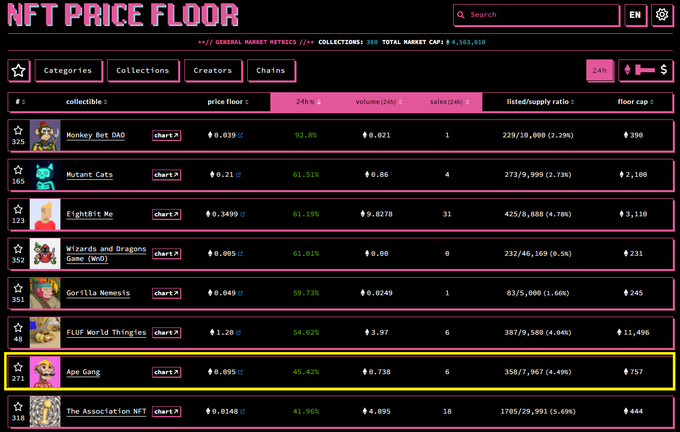Image resolution: width=680 pixels, height=432 pixels.
Task: Sort by rank number column
Action: (x=20, y=102)
